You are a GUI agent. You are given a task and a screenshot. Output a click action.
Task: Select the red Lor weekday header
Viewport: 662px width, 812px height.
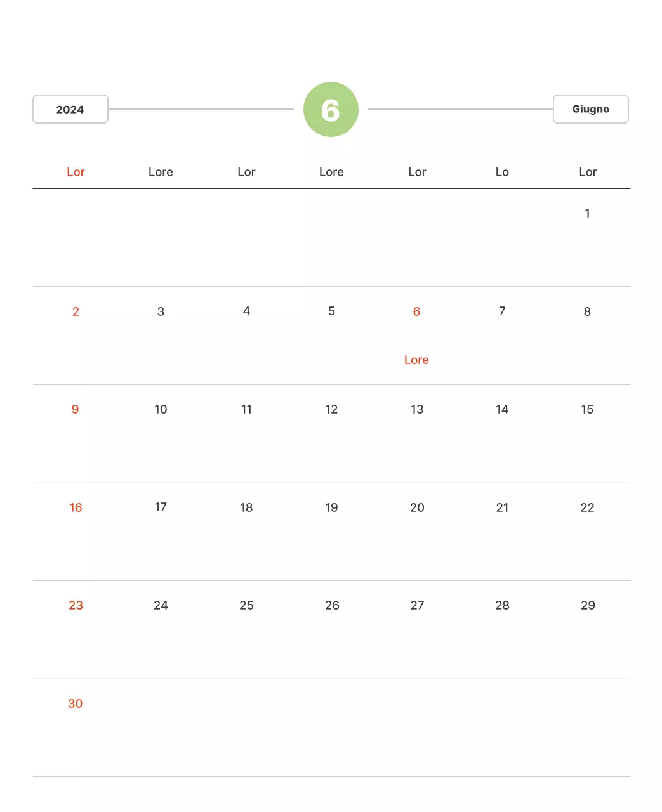pyautogui.click(x=76, y=172)
